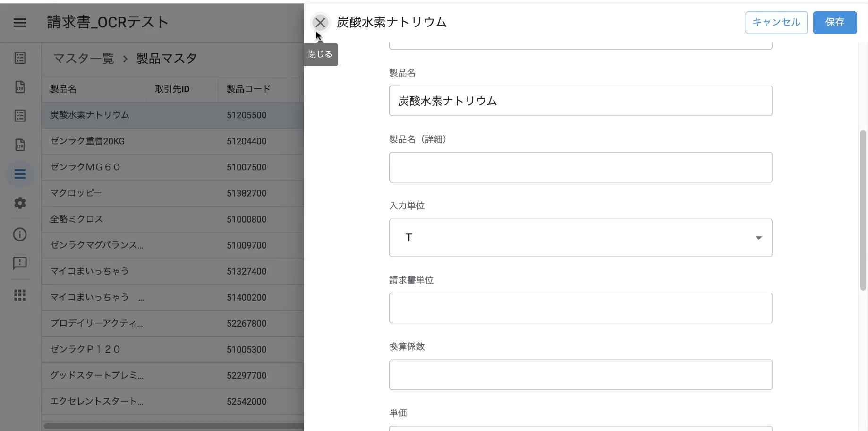This screenshot has width=868, height=431.
Task: Click product code 51382700
Action: coord(247,193)
